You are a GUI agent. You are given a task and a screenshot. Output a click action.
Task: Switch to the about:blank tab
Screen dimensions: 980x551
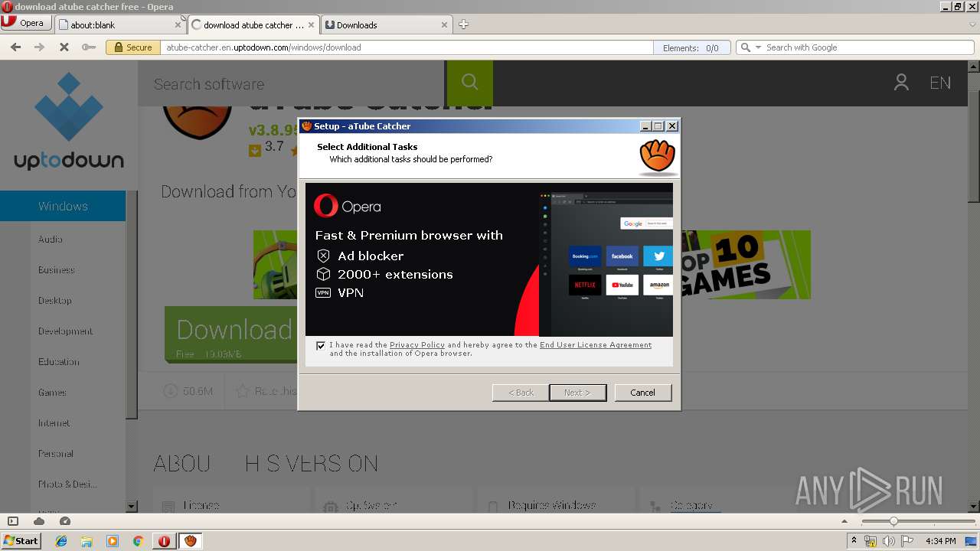click(120, 24)
